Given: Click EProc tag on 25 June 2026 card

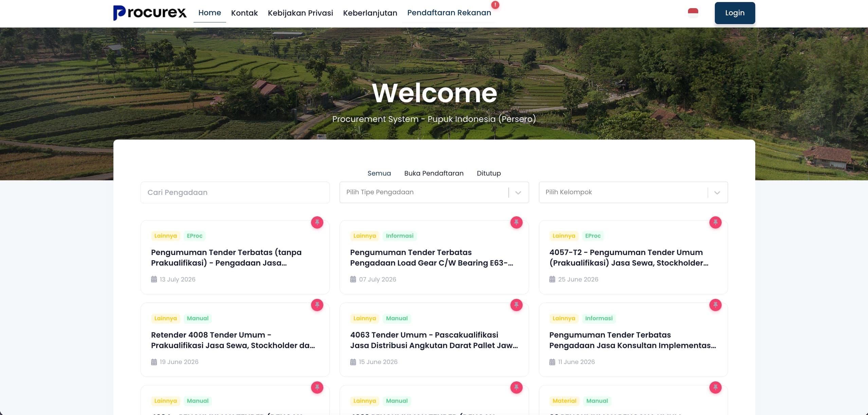Looking at the screenshot, I should (593, 236).
